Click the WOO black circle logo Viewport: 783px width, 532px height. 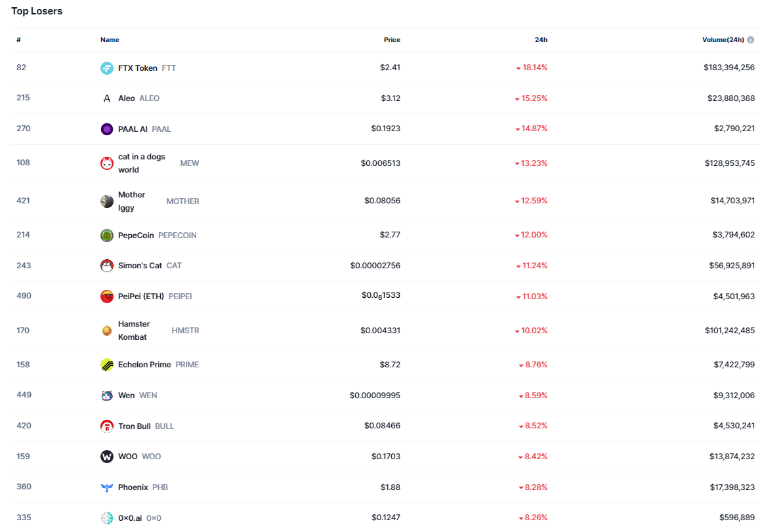click(x=106, y=457)
